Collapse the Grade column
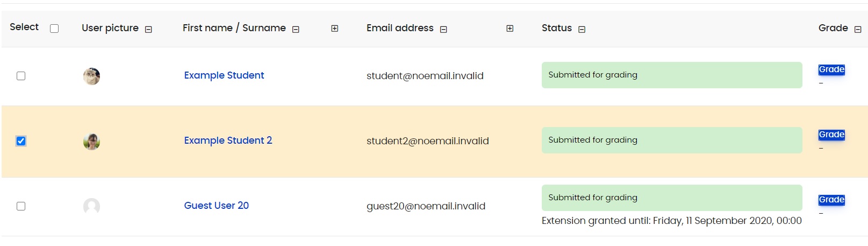The image size is (868, 246). click(858, 30)
